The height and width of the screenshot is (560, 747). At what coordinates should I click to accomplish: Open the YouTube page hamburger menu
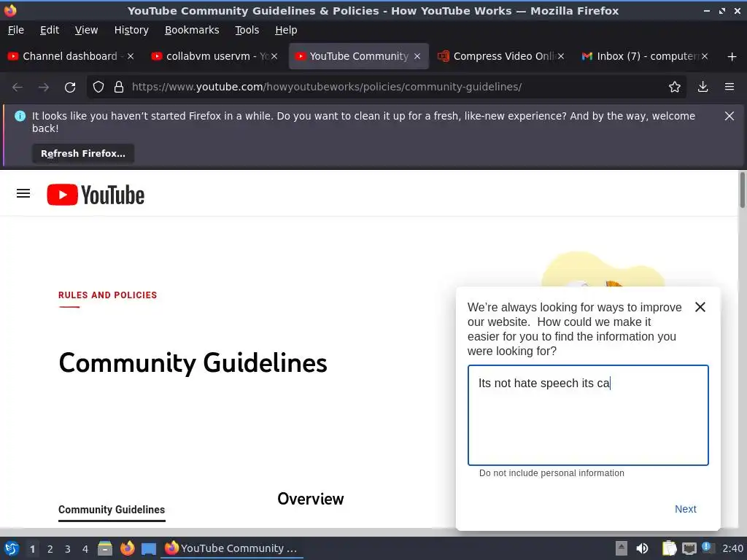click(23, 193)
